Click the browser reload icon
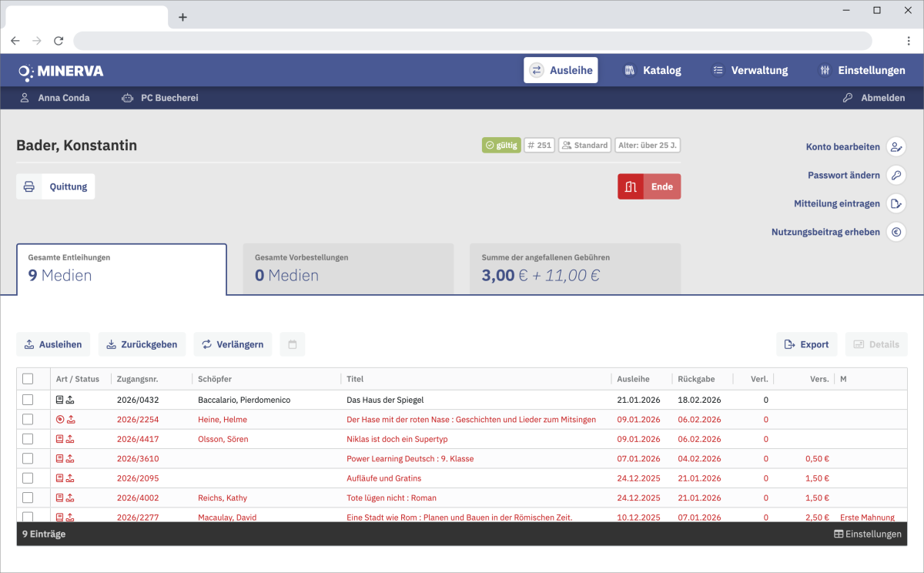The width and height of the screenshot is (924, 573). click(59, 41)
